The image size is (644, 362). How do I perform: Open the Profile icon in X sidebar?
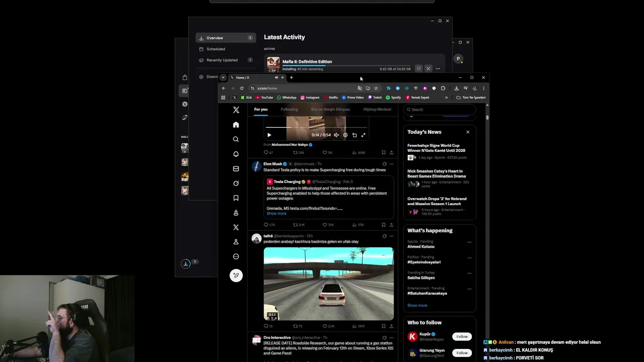236,242
